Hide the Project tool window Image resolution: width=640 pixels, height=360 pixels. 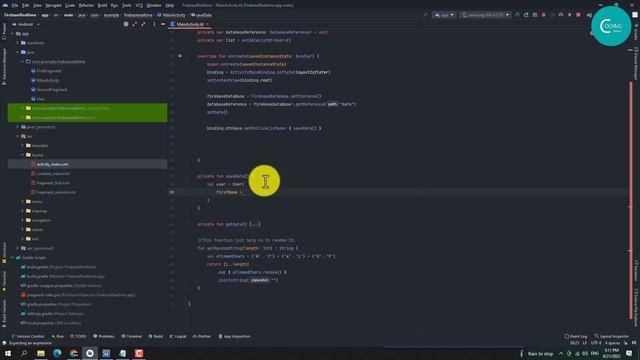163,24
